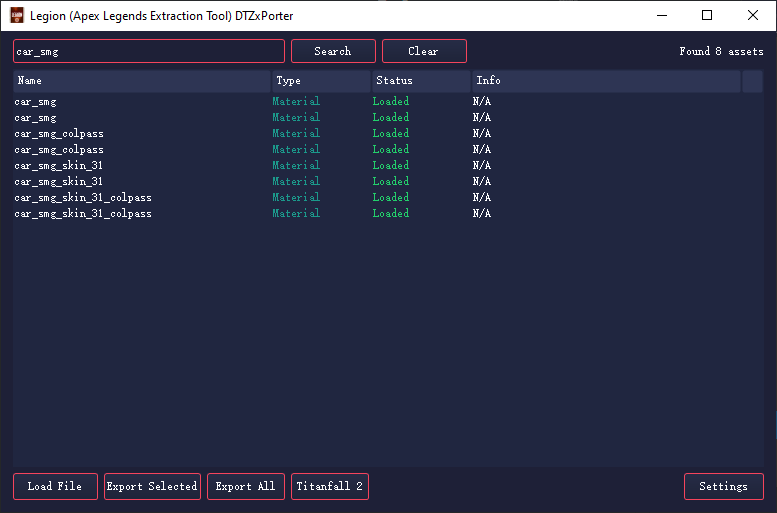
Task: Sort by the Name column header
Action: pos(142,81)
